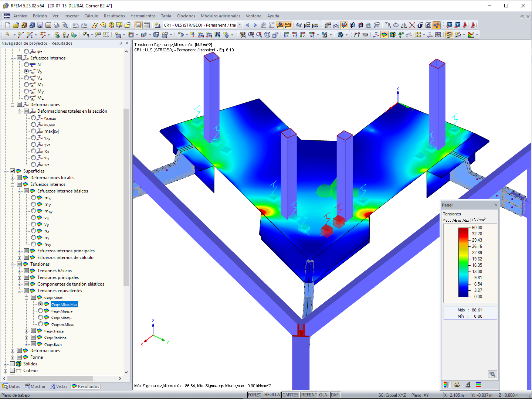The width and height of the screenshot is (532, 399).
Task: Toggle the REJILLA status bar button
Action: coord(272,395)
